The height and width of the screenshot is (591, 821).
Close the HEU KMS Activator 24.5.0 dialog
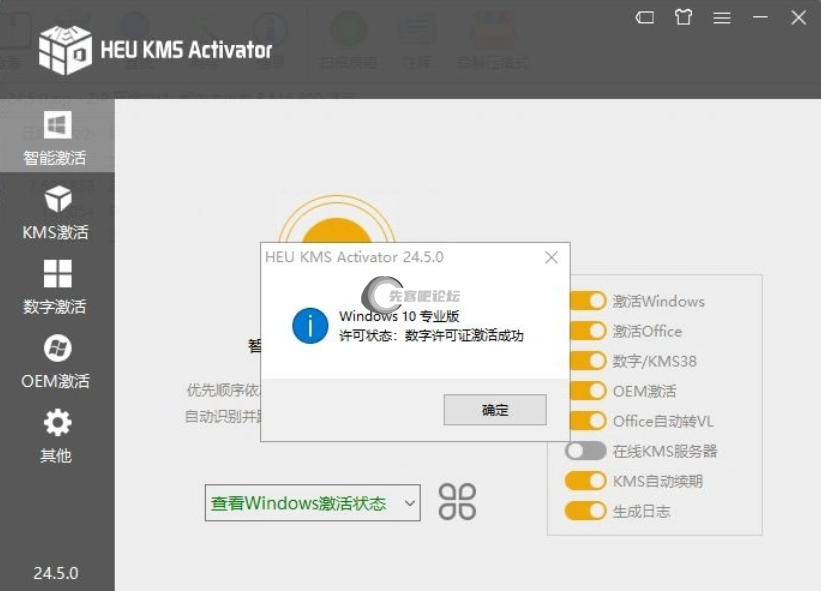pos(551,258)
